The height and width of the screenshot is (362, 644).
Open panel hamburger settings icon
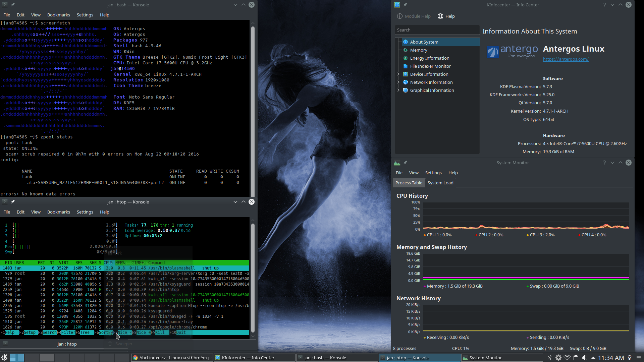pyautogui.click(x=639, y=358)
